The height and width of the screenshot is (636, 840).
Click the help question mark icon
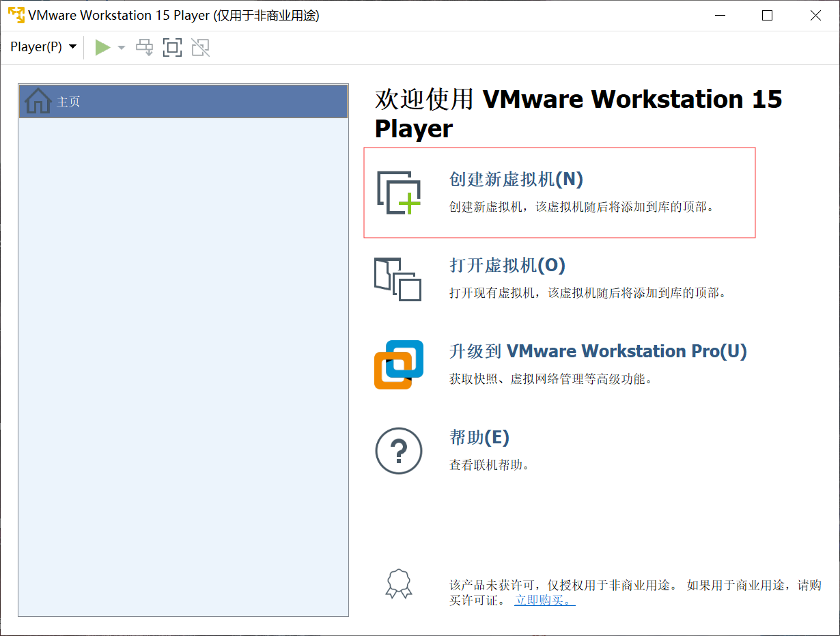click(399, 451)
